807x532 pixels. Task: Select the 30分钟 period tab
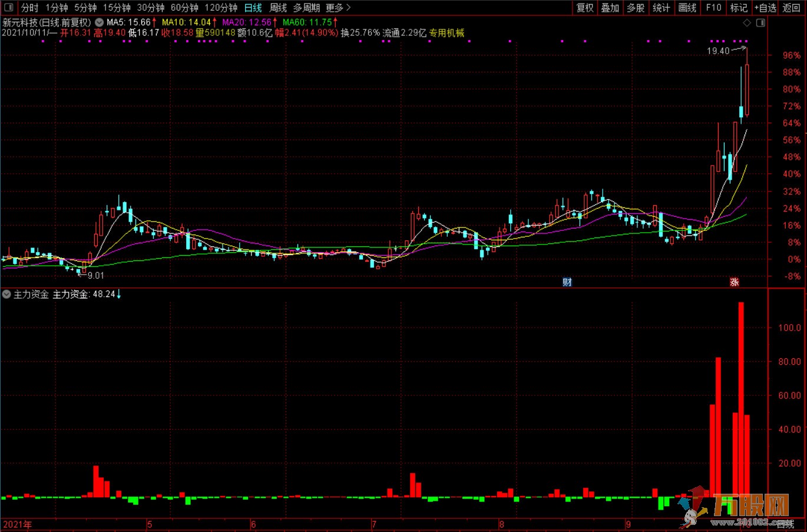pyautogui.click(x=151, y=8)
